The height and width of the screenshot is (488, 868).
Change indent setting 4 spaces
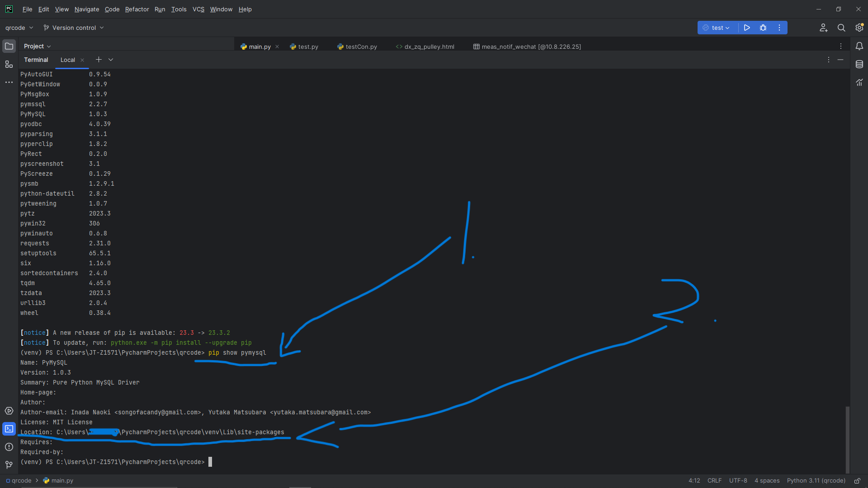coord(767,481)
